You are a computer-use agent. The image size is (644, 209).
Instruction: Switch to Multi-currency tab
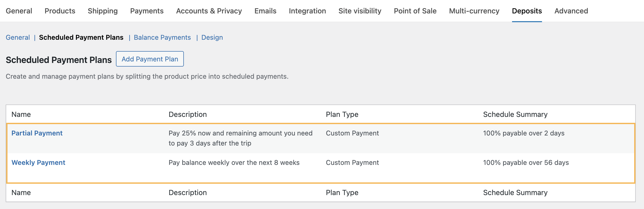tap(474, 11)
